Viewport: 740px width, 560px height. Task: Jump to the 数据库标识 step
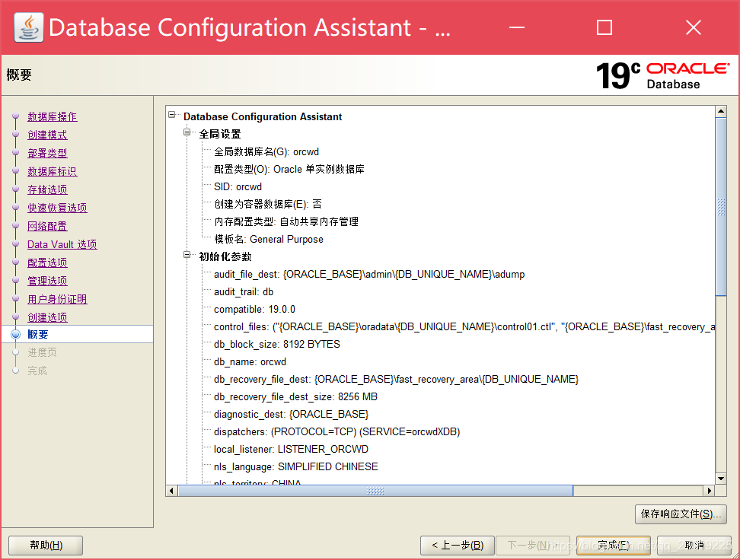(52, 171)
